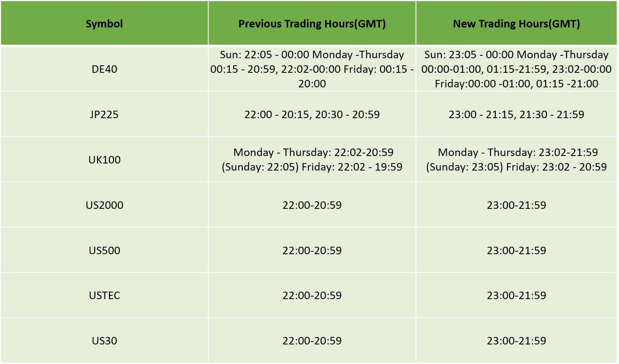The image size is (619, 364).
Task: Click DE40 new trading hours cell
Action: 516,69
